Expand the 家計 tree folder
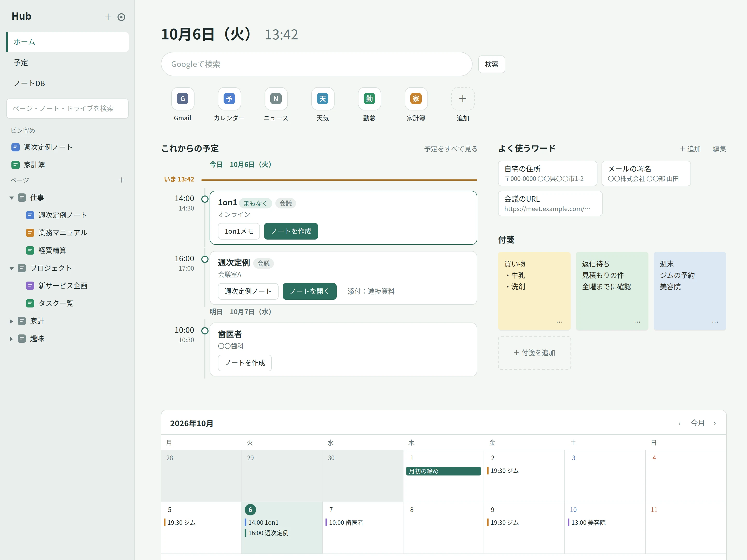The image size is (747, 560). tap(11, 321)
